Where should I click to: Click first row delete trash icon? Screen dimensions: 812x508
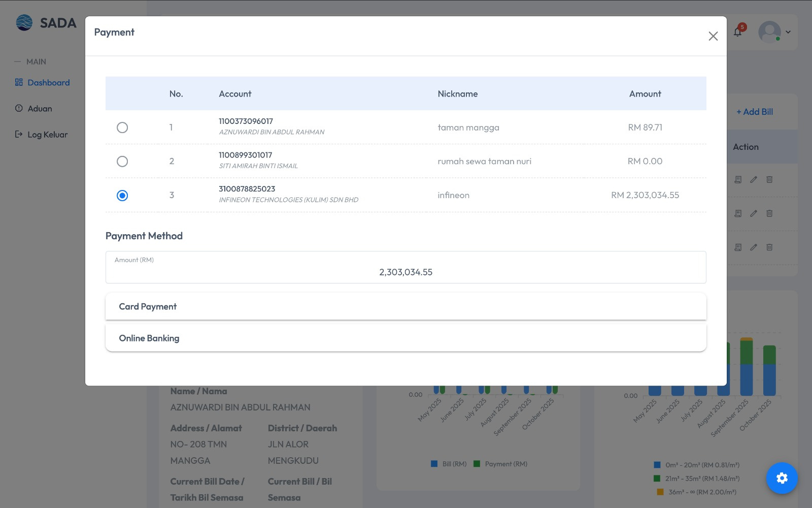[769, 179]
